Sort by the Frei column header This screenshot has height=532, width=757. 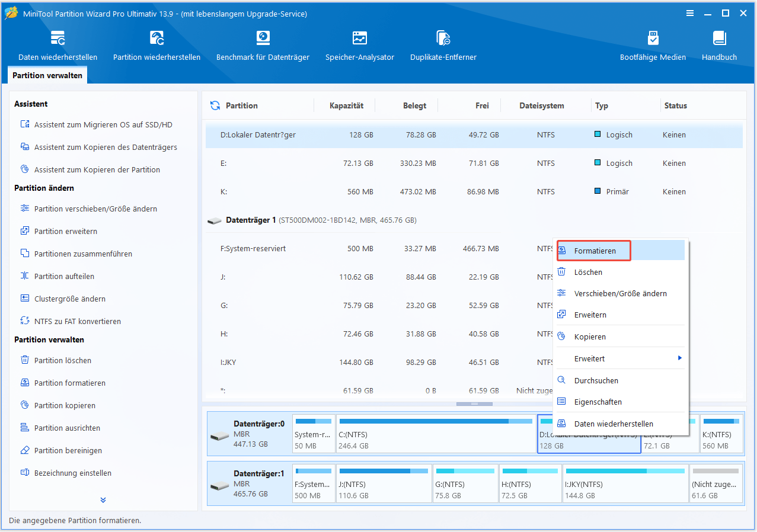tap(482, 105)
